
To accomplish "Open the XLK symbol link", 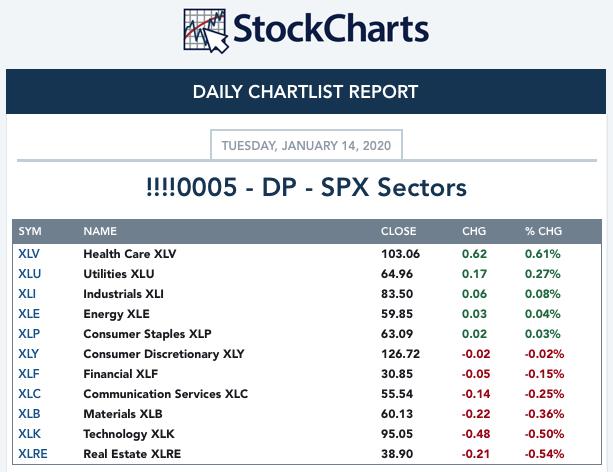I will tap(29, 434).
